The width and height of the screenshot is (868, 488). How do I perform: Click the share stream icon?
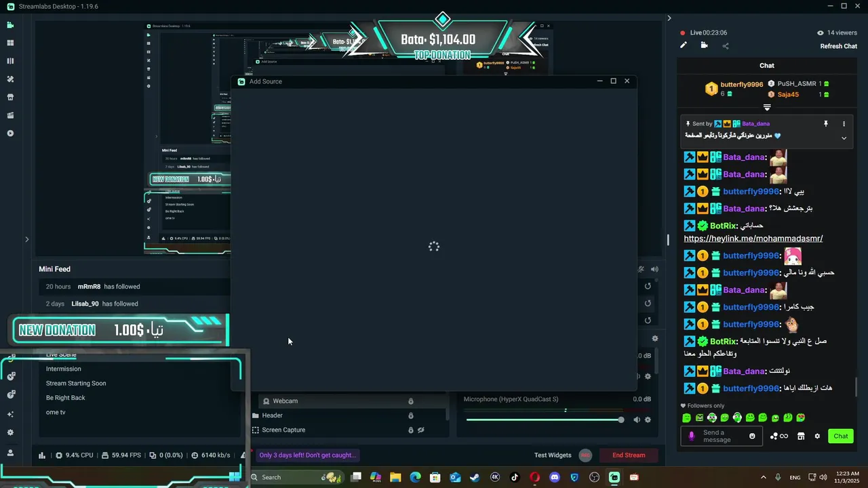tap(726, 46)
